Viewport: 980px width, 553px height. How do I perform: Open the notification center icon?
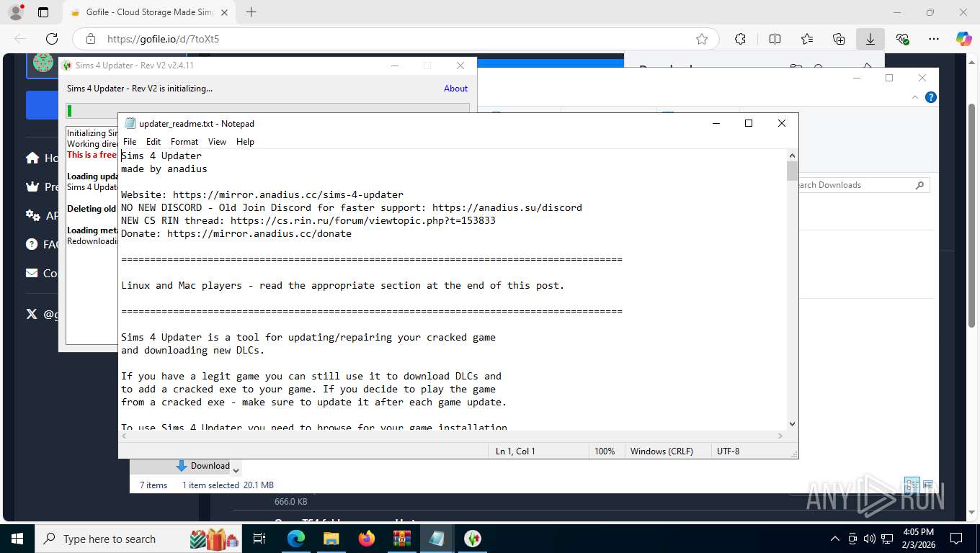coord(956,539)
